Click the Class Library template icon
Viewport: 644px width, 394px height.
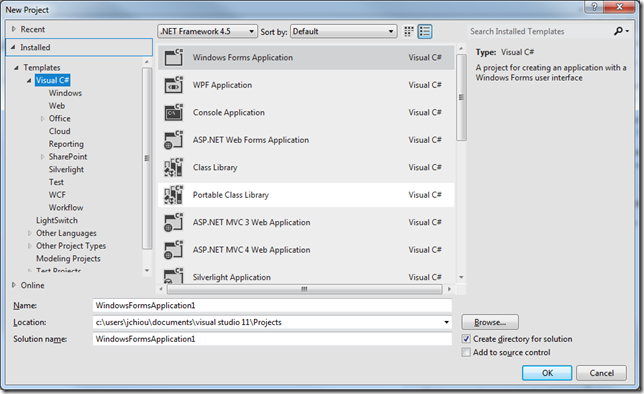click(x=174, y=168)
